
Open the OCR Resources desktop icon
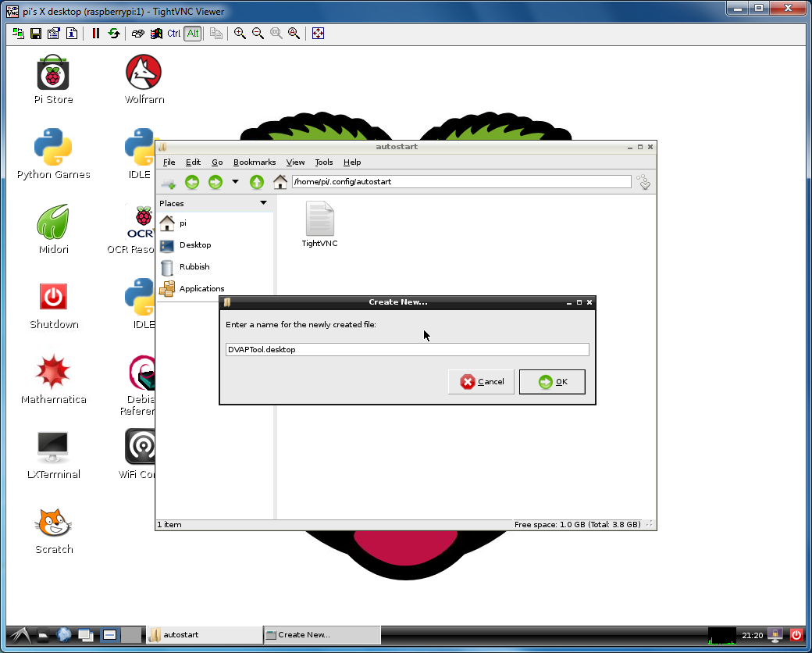pyautogui.click(x=131, y=230)
